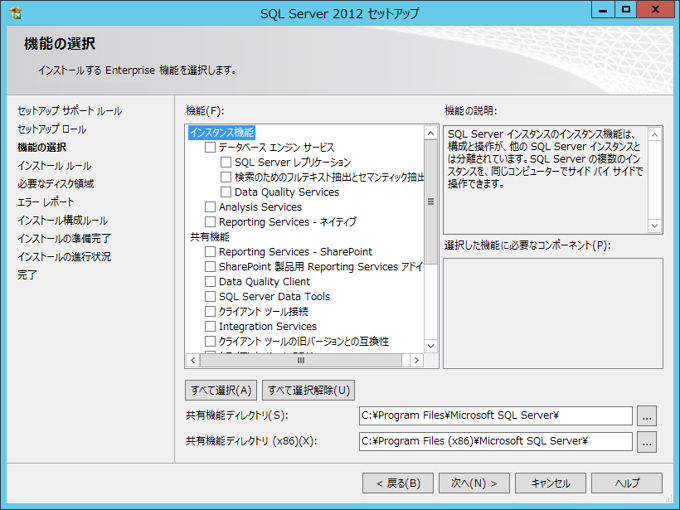Click feature list scroll up arrow
Image resolution: width=680 pixels, height=510 pixels.
tap(431, 133)
